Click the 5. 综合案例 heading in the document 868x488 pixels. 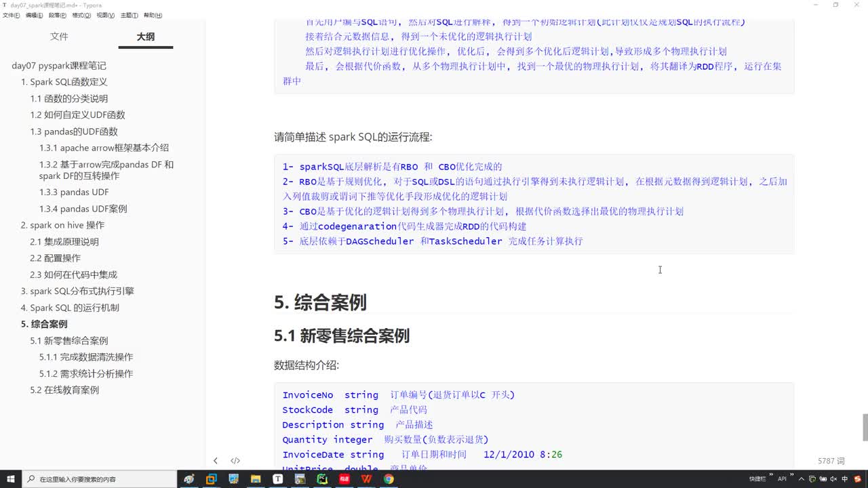tap(320, 302)
